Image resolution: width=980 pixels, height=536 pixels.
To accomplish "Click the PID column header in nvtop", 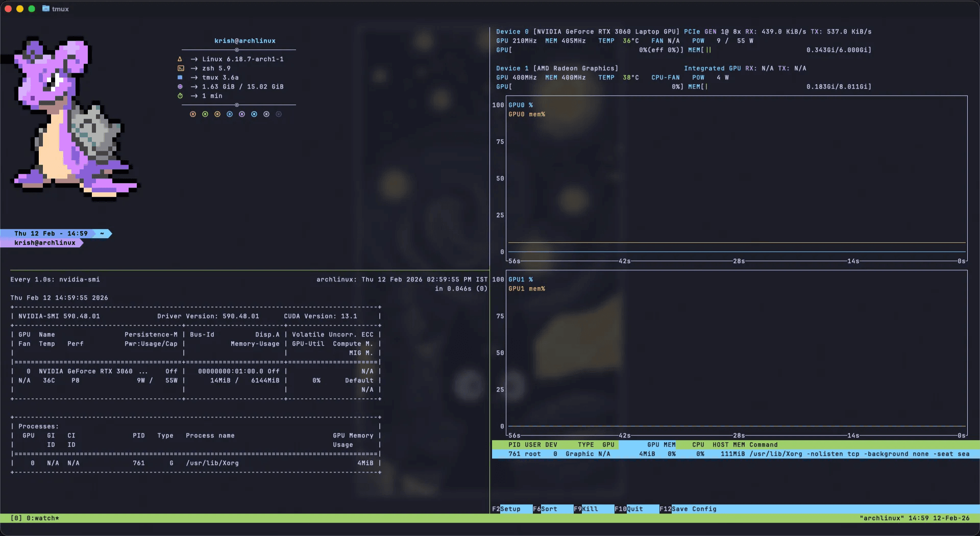I will click(x=514, y=445).
